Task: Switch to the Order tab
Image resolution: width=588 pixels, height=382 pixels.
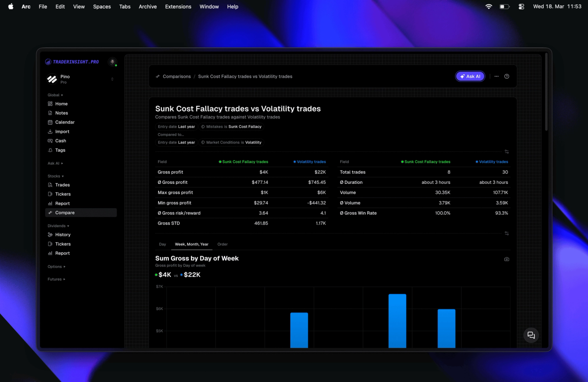Action: click(222, 244)
